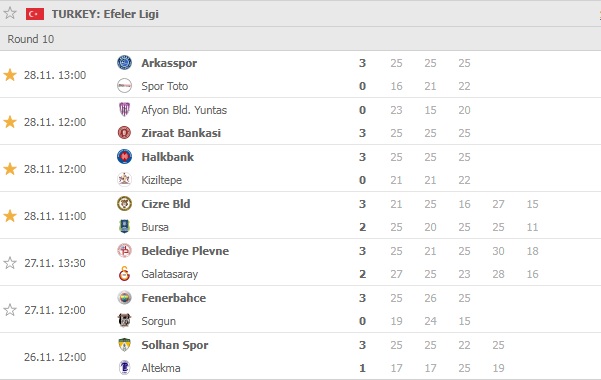
Task: Unfavorite the Arkasspor vs Spor Toto match
Action: pyautogui.click(x=10, y=75)
